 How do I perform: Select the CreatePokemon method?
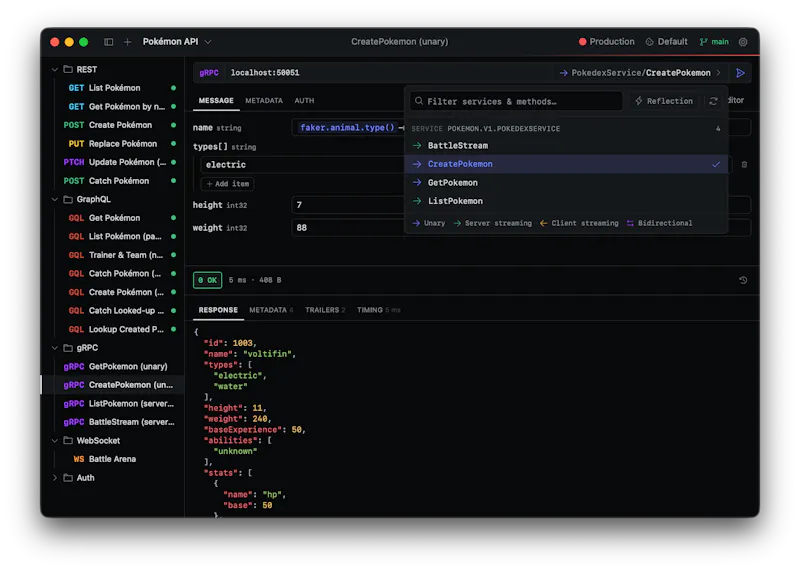tap(566, 164)
